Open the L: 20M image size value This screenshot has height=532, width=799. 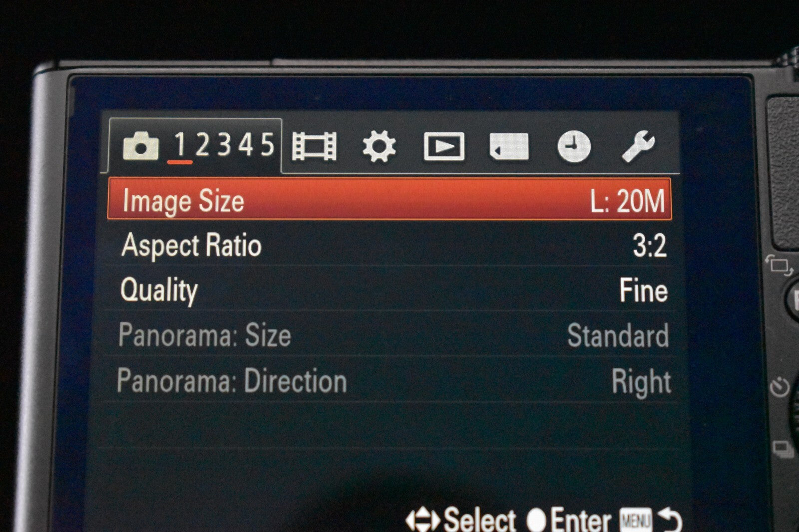click(627, 201)
